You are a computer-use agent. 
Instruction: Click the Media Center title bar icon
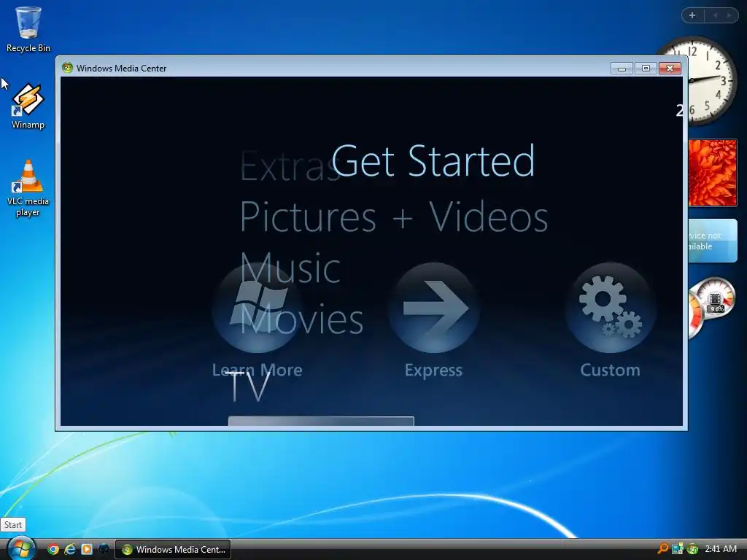(x=67, y=68)
